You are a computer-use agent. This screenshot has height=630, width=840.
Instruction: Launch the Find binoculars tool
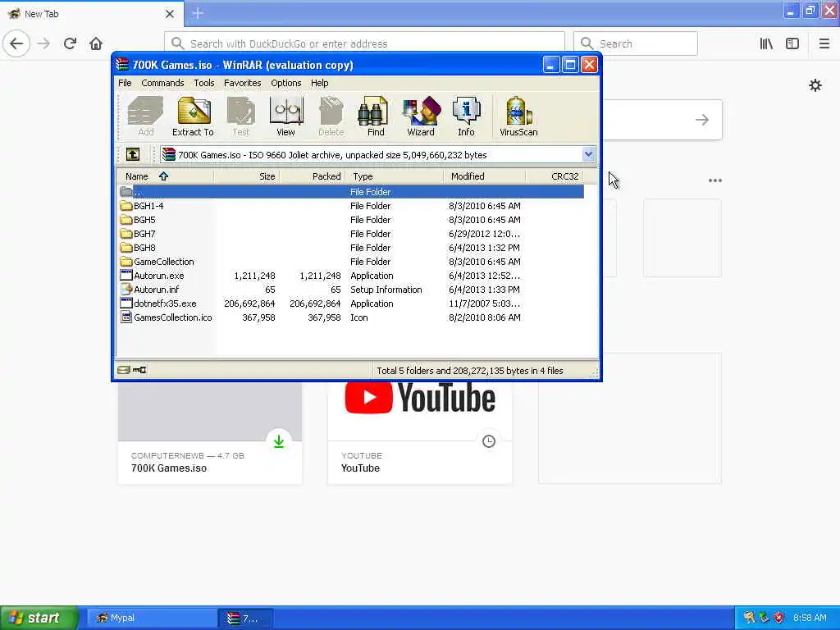pyautogui.click(x=375, y=116)
